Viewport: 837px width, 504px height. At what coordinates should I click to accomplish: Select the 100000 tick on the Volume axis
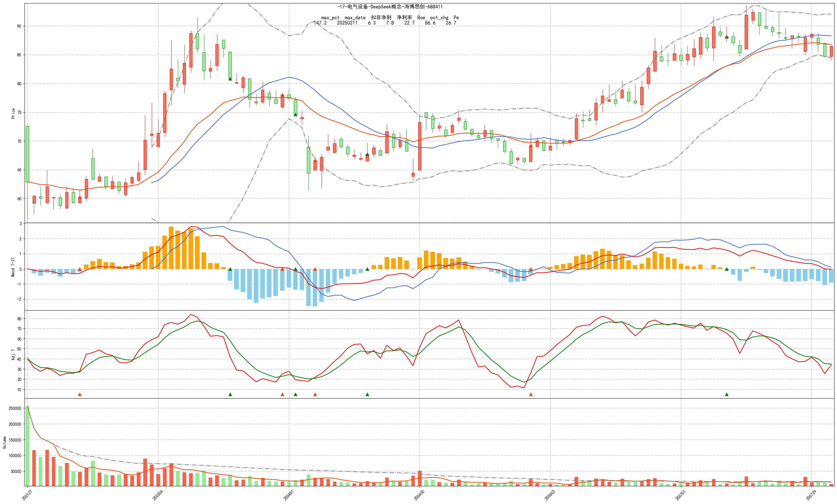15,456
